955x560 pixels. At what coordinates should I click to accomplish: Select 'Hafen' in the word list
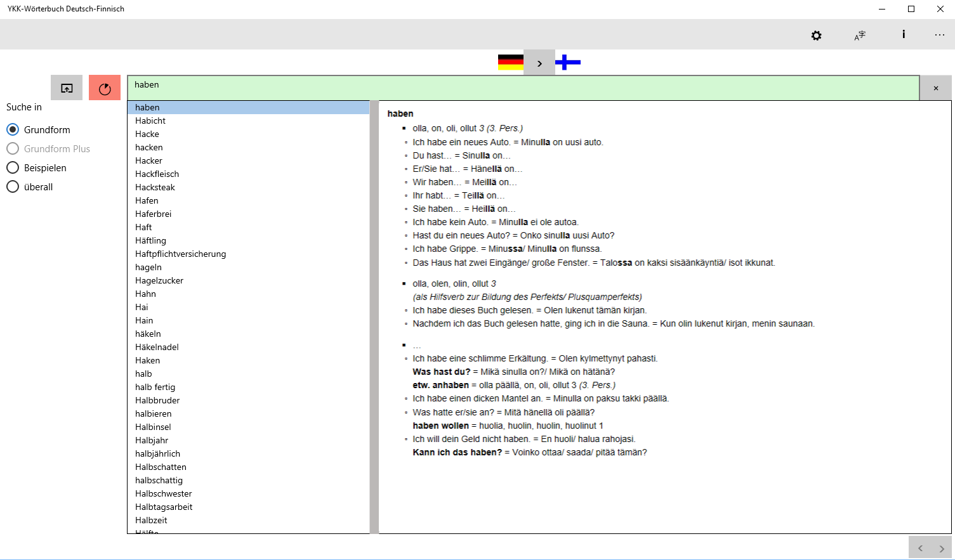click(248, 200)
